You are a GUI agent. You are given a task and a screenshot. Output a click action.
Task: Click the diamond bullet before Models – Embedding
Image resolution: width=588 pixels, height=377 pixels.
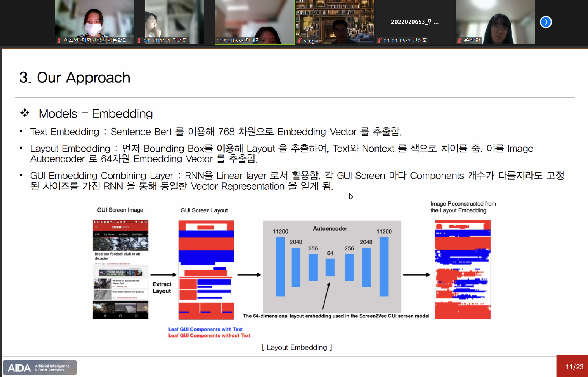[25, 113]
